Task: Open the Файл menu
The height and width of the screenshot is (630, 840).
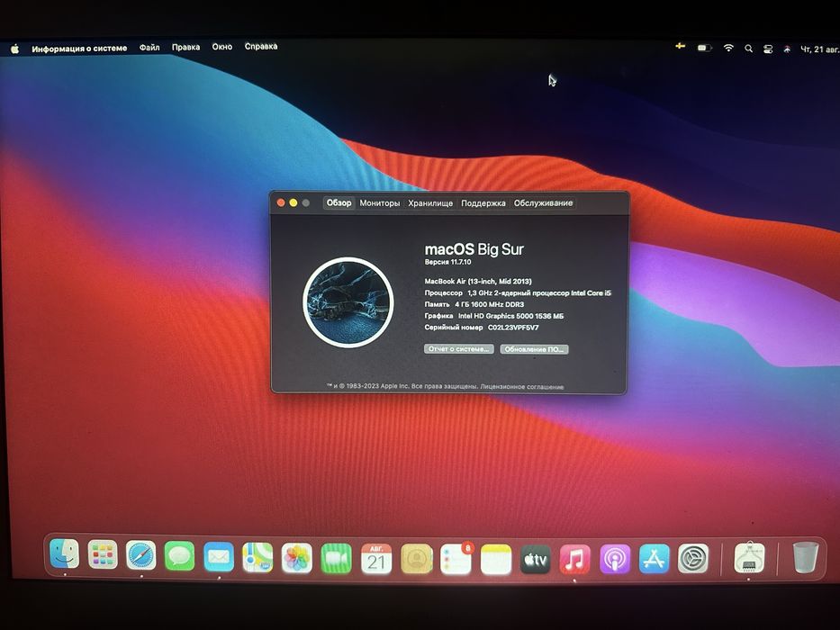Action: (x=149, y=48)
